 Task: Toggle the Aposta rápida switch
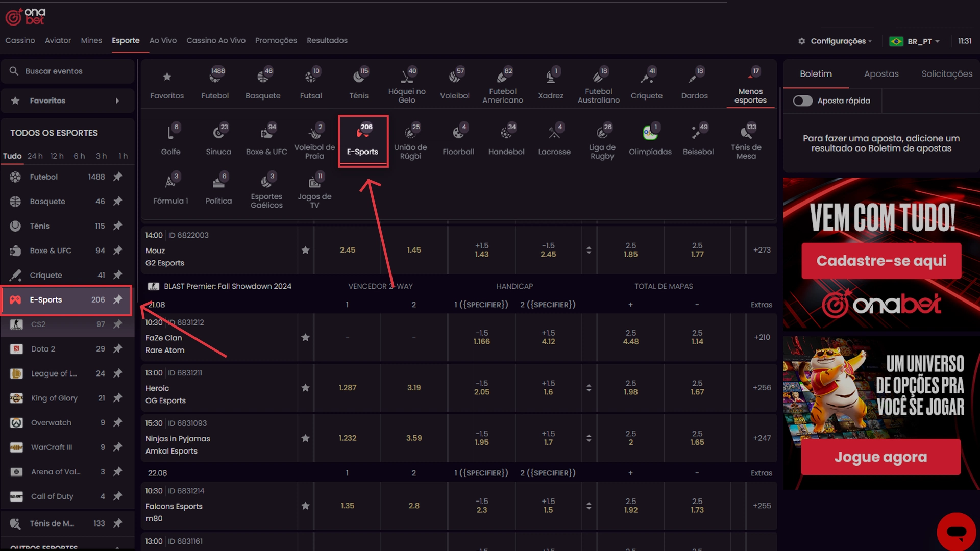802,101
